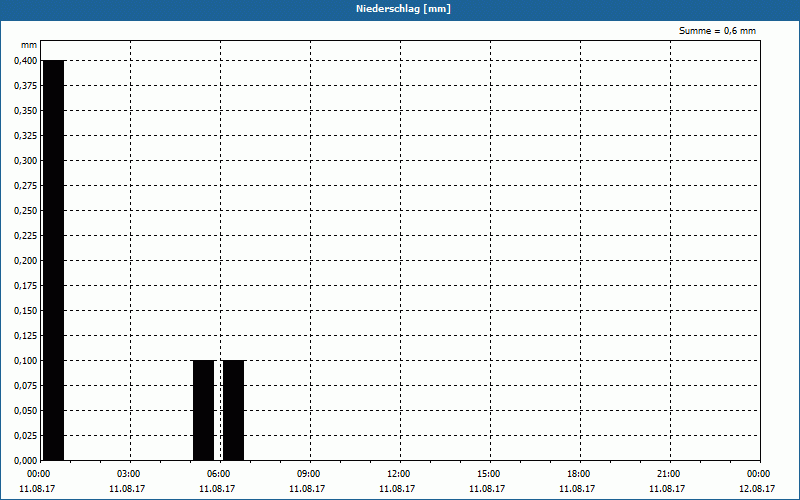Click the tall precipitation bar at 00:00
Viewport: 800px width, 500px height.
(x=54, y=260)
